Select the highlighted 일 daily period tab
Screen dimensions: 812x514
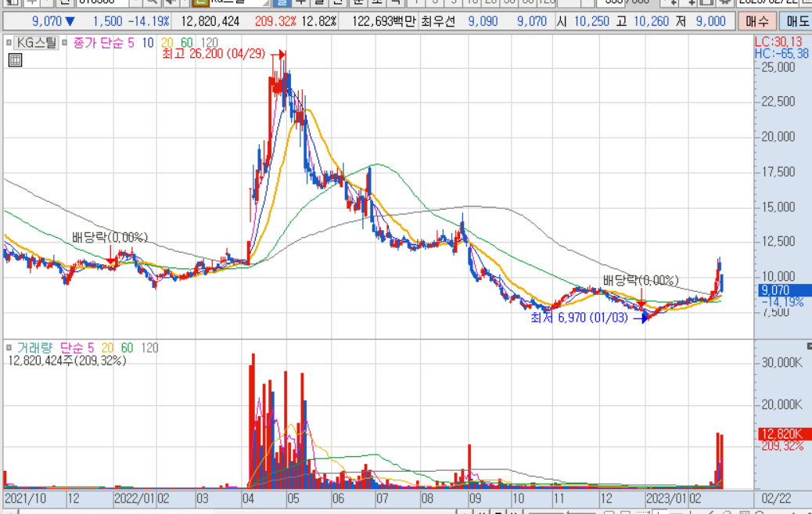(281, 2)
